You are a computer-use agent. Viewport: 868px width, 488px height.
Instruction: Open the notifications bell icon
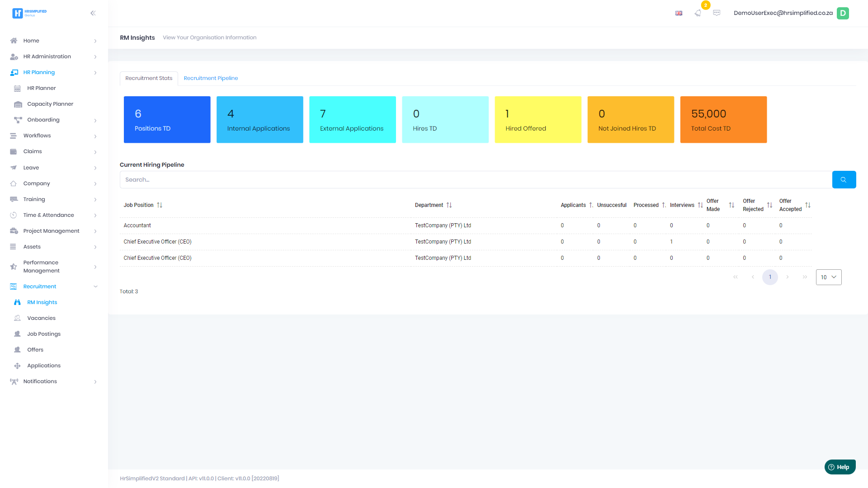point(698,13)
